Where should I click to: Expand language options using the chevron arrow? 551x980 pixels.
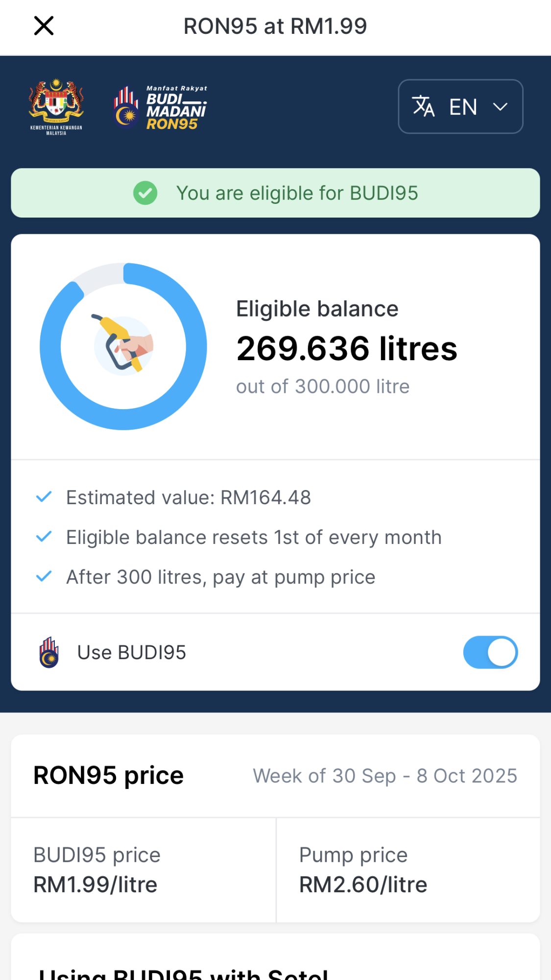pos(500,107)
